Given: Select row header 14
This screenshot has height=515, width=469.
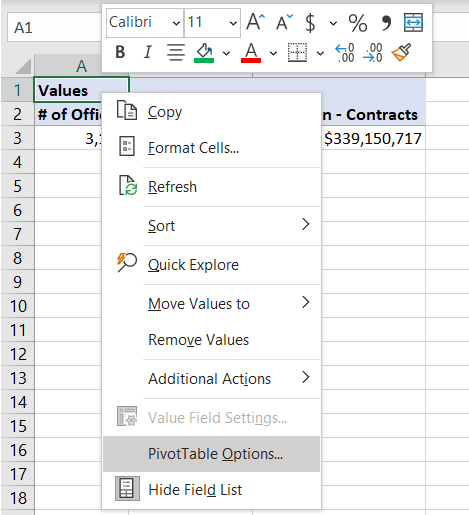Looking at the screenshot, I should pyautogui.click(x=17, y=402).
